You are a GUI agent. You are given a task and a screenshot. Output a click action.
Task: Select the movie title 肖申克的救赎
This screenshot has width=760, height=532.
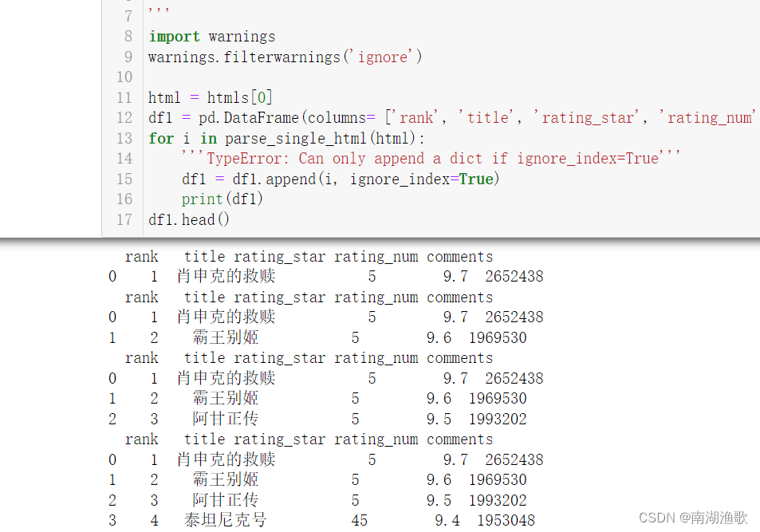coord(225,276)
